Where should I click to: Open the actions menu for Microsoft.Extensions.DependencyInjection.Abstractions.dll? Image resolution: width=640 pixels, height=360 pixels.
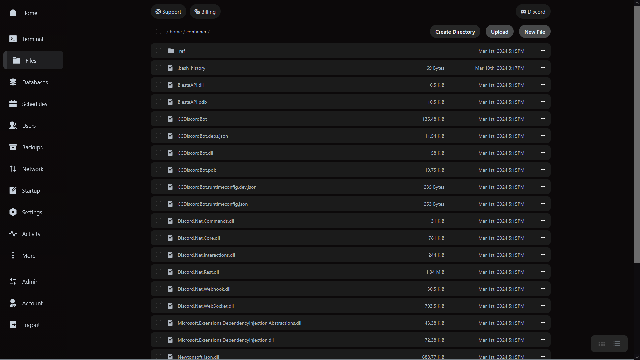[543, 323]
